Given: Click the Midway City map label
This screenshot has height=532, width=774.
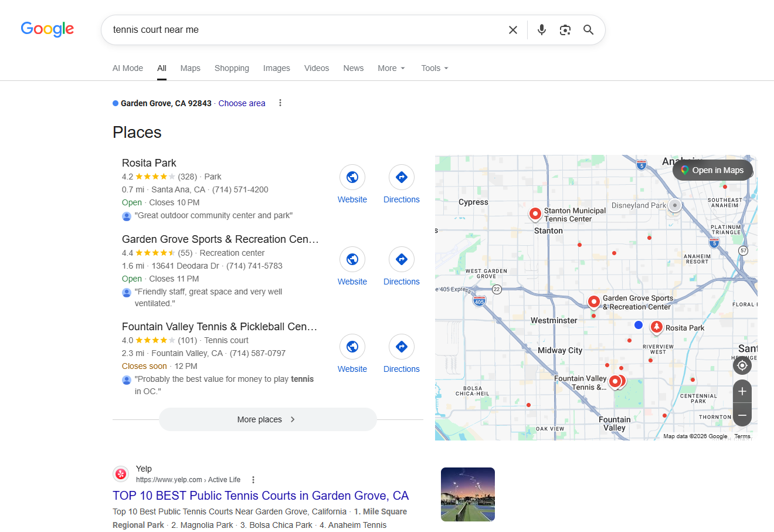Looking at the screenshot, I should click(x=560, y=350).
